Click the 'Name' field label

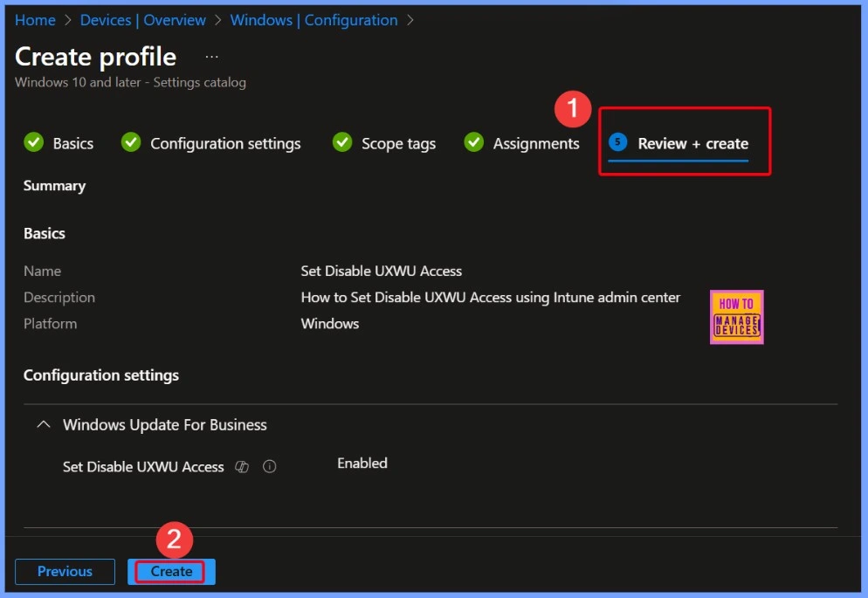(x=42, y=271)
